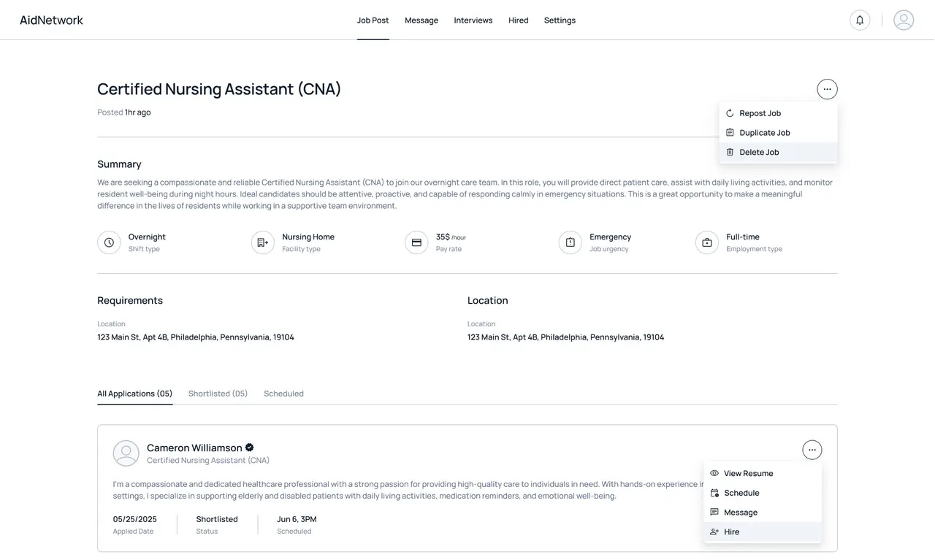This screenshot has width=935, height=560.
Task: Click the scheduled time Jun 6, 3PM
Action: tap(297, 519)
